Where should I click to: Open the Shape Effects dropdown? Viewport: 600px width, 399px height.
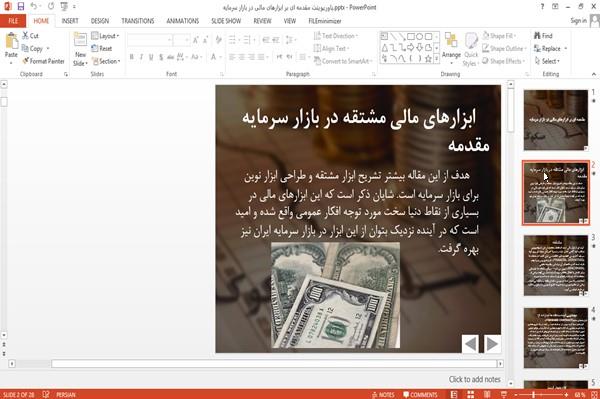coord(504,61)
